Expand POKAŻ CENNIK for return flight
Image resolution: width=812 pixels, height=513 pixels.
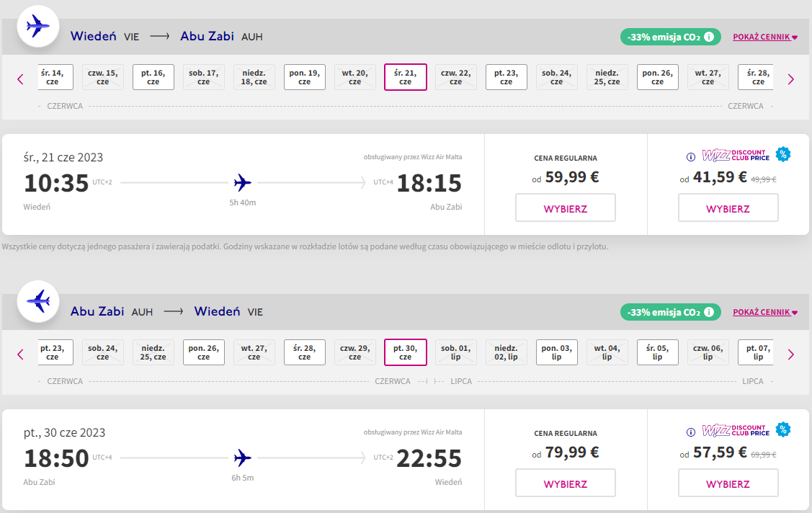(765, 312)
